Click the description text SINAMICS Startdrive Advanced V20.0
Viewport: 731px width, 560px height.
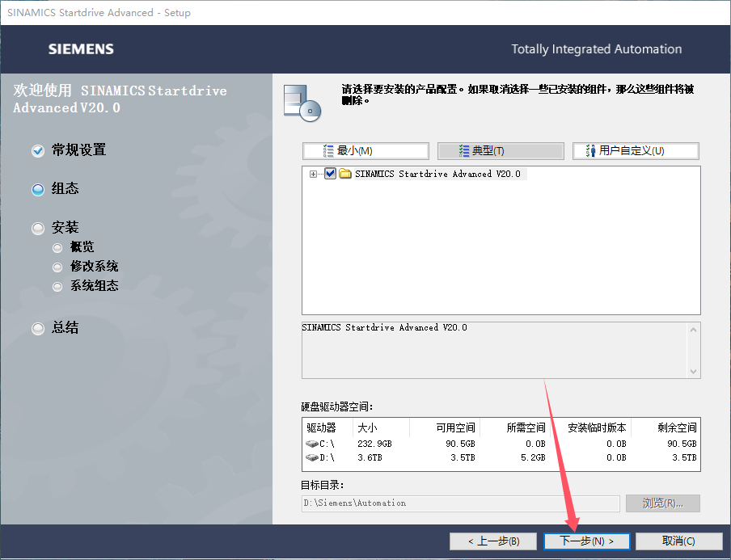(x=384, y=327)
